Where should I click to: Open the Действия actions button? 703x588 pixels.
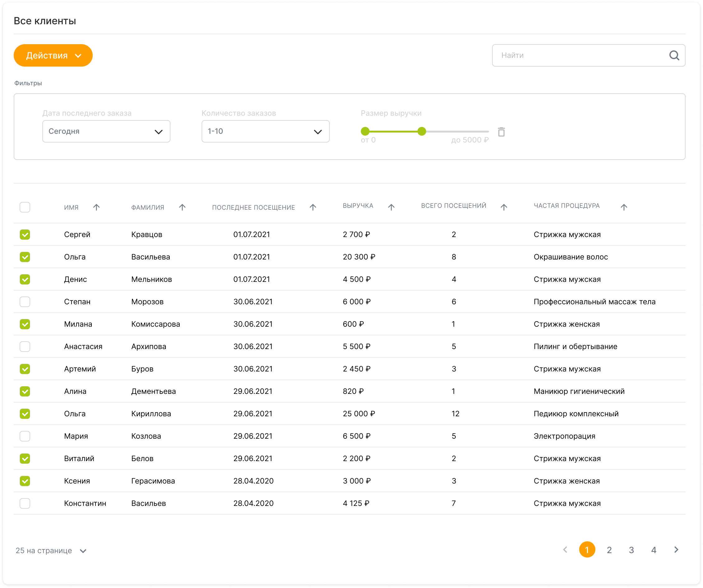point(53,56)
